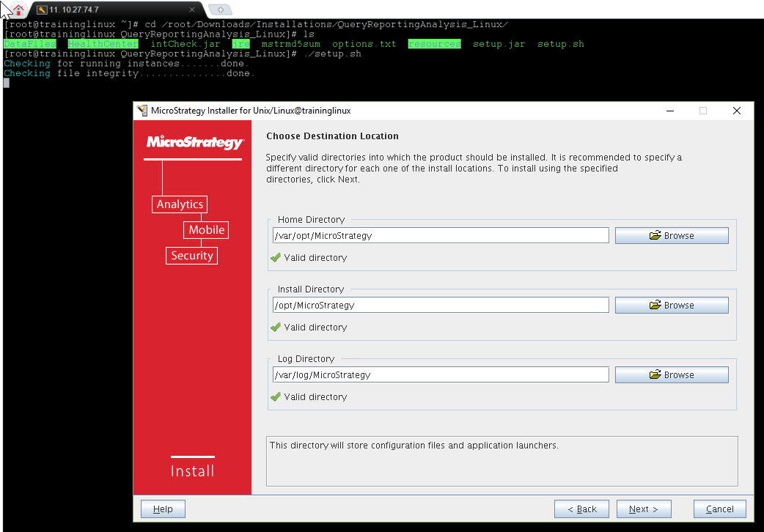Browse for the Home Directory

click(671, 235)
